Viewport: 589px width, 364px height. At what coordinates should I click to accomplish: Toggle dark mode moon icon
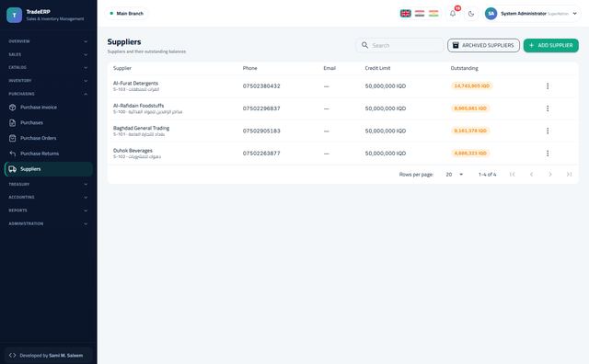point(471,14)
